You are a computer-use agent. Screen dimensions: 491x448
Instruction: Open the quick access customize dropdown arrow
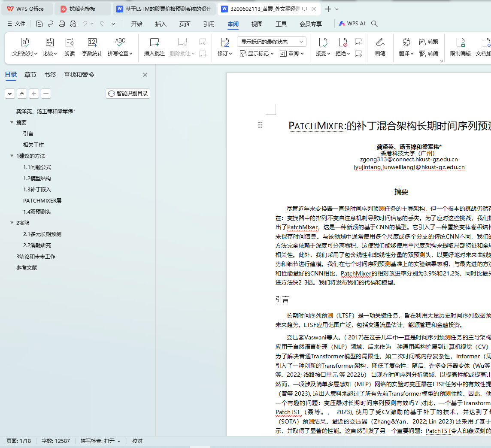(x=113, y=24)
